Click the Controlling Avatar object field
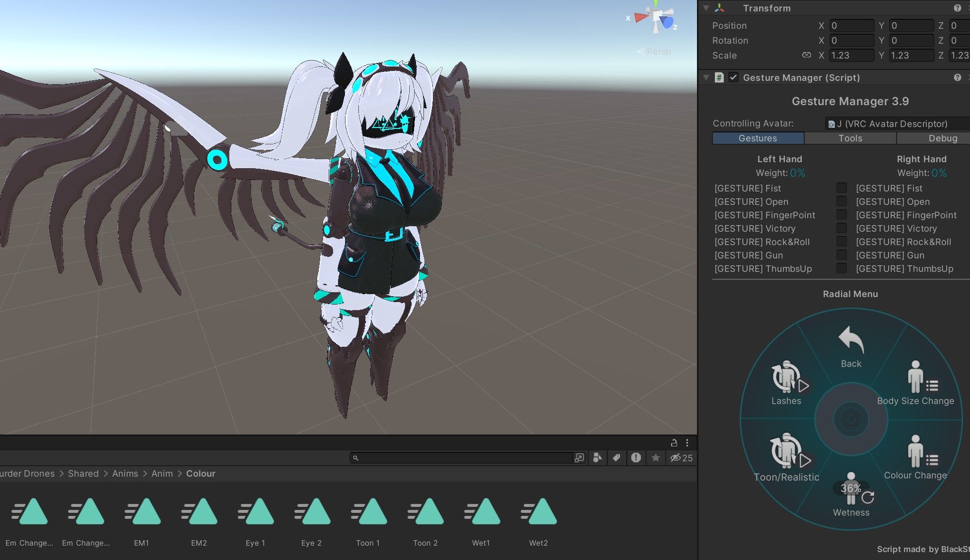This screenshot has height=560, width=970. (x=898, y=124)
